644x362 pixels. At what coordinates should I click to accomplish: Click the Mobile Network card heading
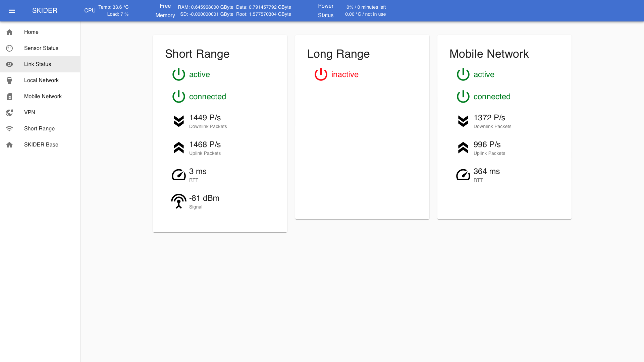tap(489, 54)
